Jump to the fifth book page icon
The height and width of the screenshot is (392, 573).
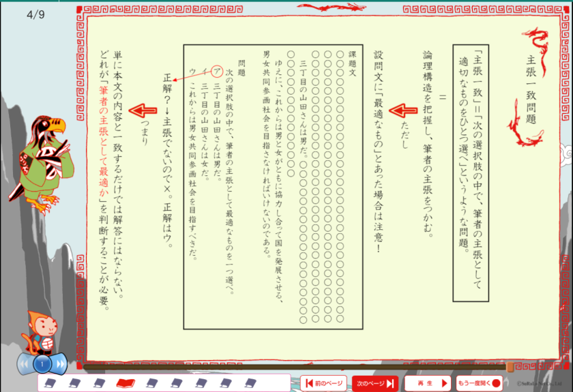click(151, 383)
